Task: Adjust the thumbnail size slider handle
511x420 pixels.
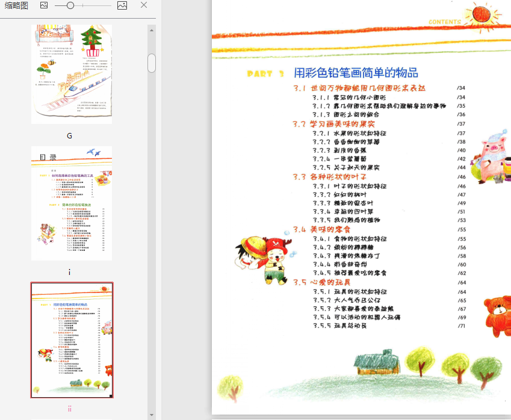Action: tap(70, 5)
